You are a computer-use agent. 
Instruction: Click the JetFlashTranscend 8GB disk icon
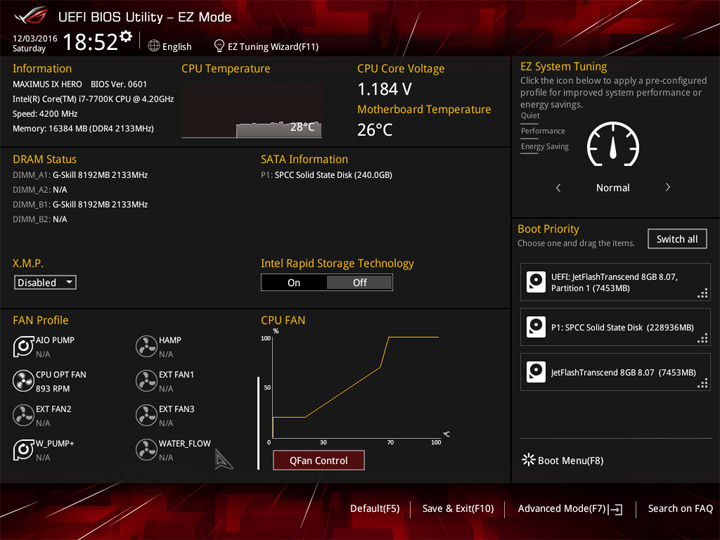pyautogui.click(x=536, y=372)
